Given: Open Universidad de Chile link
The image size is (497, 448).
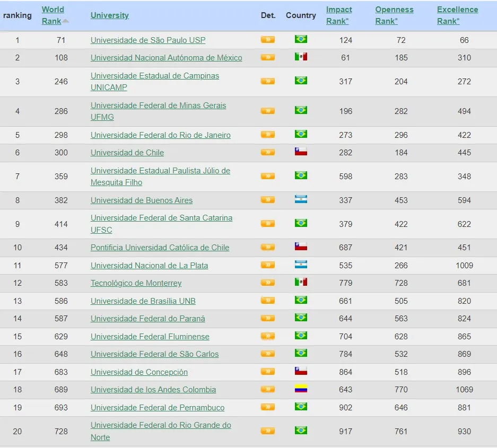Looking at the screenshot, I should (127, 153).
